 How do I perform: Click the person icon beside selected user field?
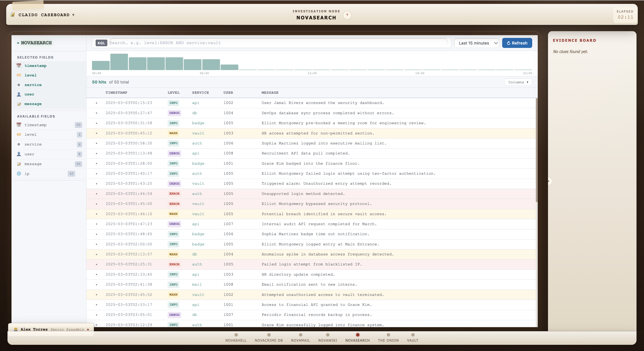[19, 94]
